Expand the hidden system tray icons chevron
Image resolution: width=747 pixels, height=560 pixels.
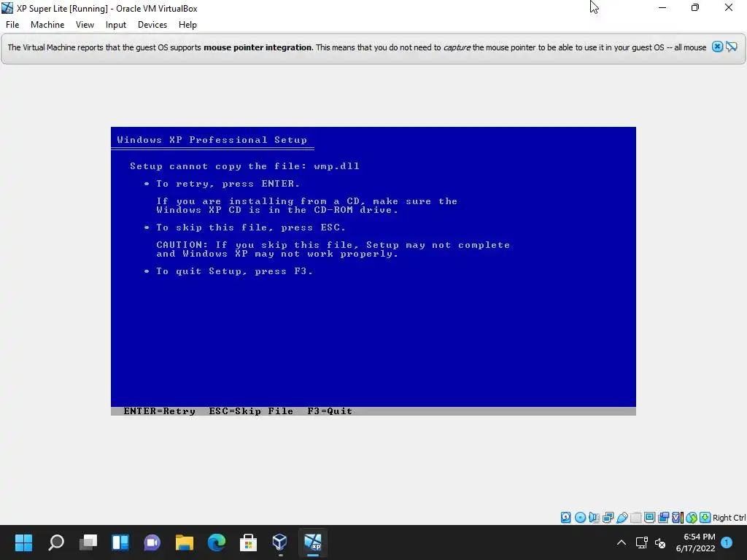622,542
